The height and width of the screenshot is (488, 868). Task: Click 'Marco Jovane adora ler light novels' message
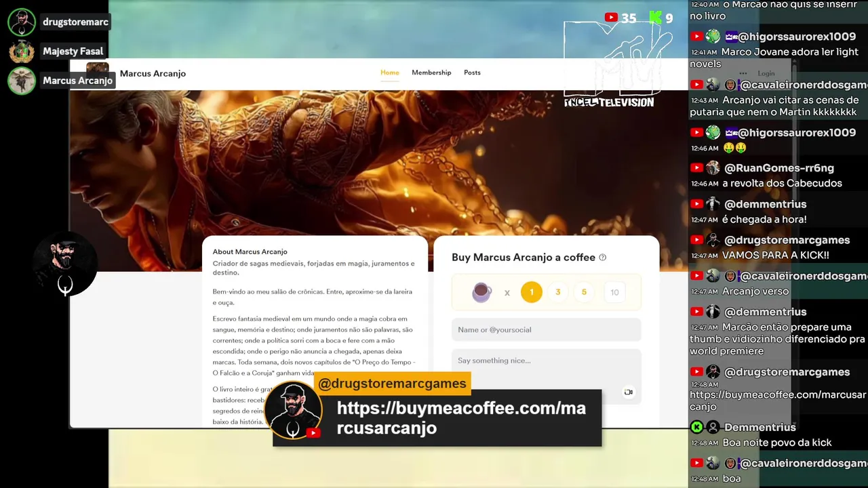[x=774, y=58]
